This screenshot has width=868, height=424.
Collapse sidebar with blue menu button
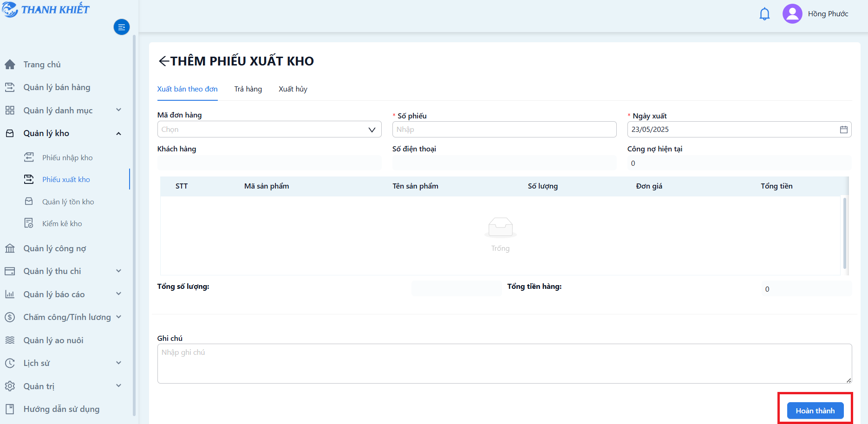(122, 27)
